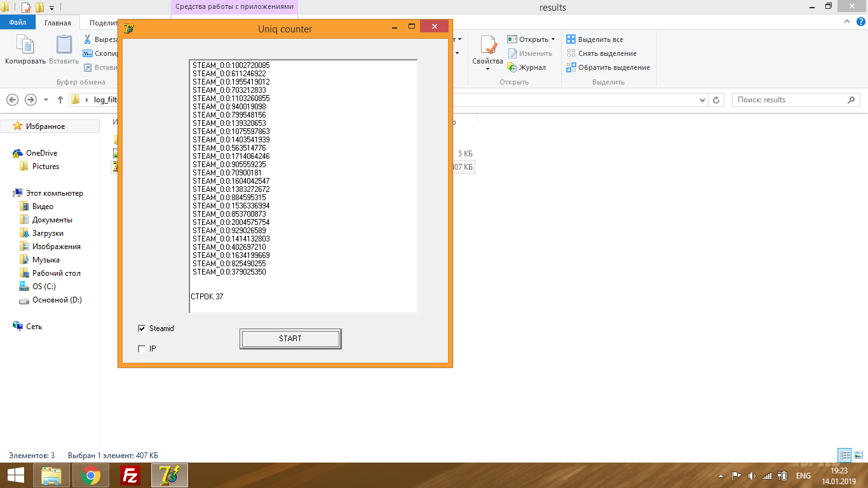Open the Action Center flag tray icon
The width and height of the screenshot is (868, 488).
pos(736,476)
